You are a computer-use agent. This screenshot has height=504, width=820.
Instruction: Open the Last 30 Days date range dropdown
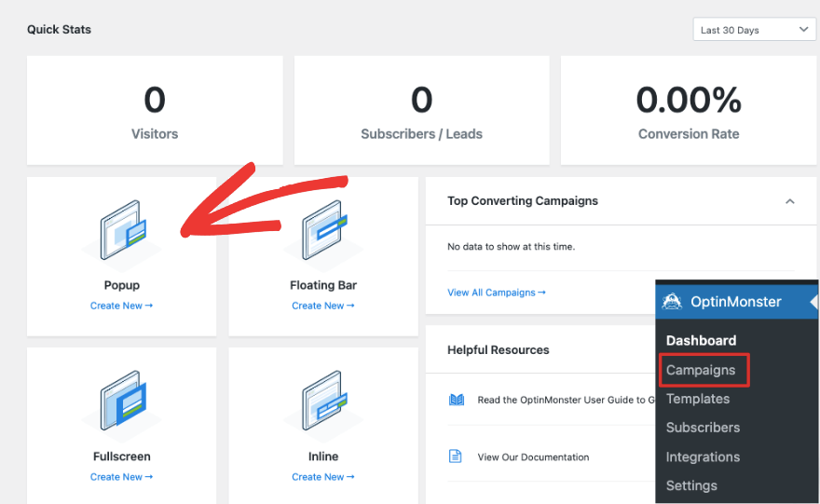click(x=754, y=30)
